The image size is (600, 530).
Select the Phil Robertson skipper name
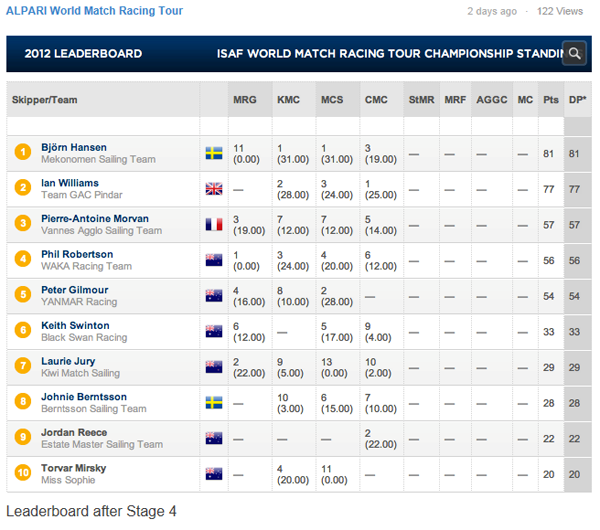[x=77, y=254]
